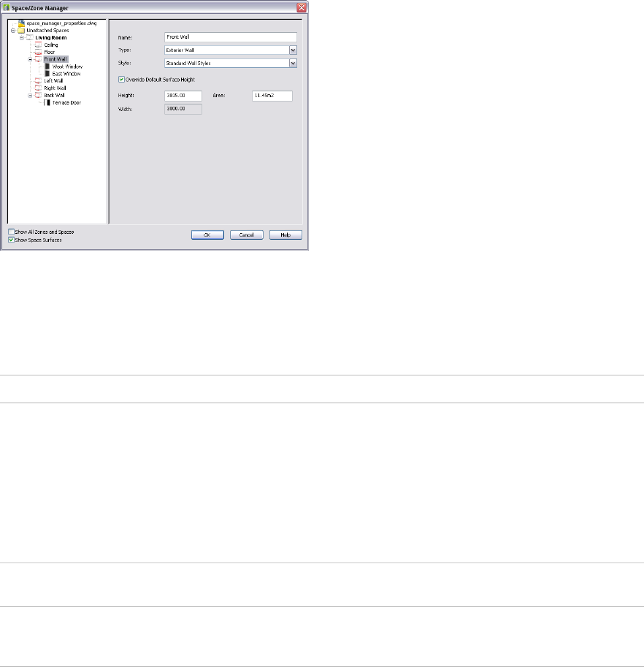Click the Right Wall surface icon
Viewport: 644px width, 667px height.
(38, 88)
